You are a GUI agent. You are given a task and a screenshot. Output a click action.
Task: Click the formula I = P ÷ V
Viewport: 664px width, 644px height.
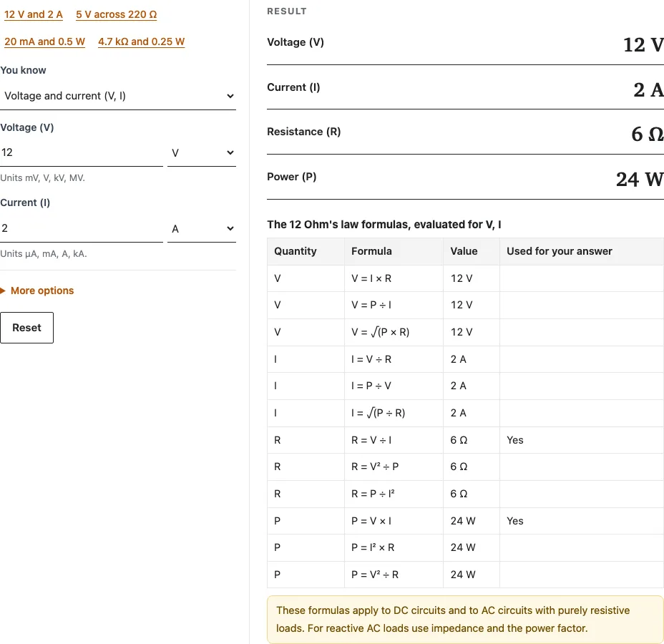point(371,386)
